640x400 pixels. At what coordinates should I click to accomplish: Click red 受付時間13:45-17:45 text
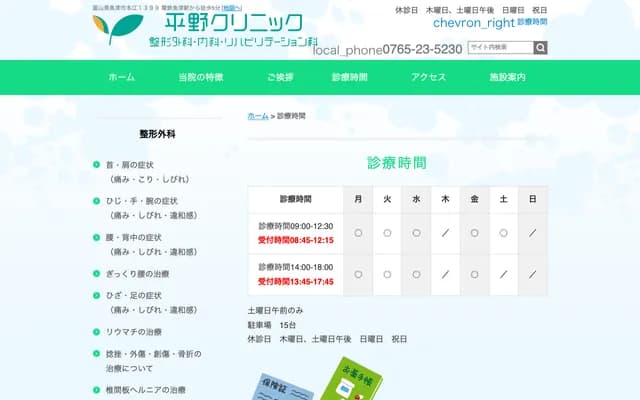point(296,282)
